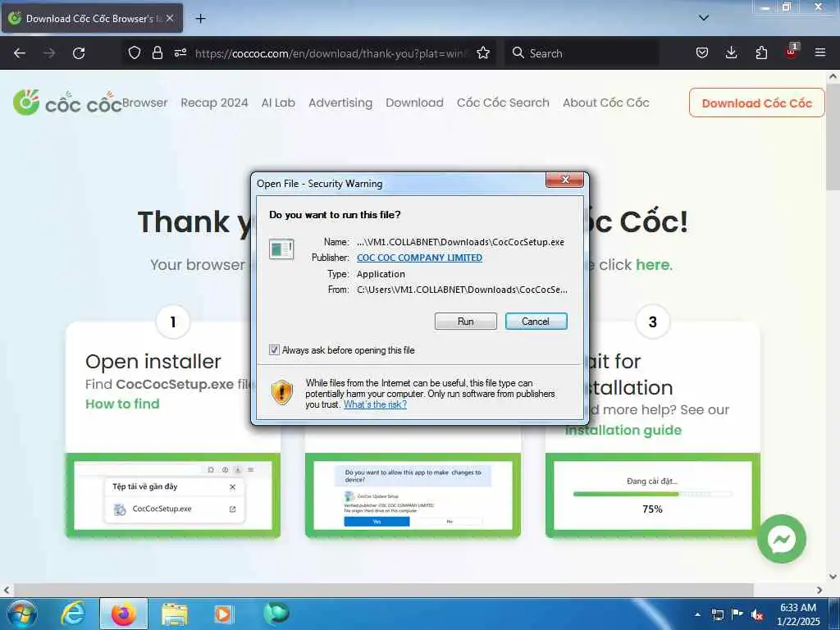This screenshot has height=630, width=840.
Task: Cancel the Open File security warning
Action: point(536,322)
